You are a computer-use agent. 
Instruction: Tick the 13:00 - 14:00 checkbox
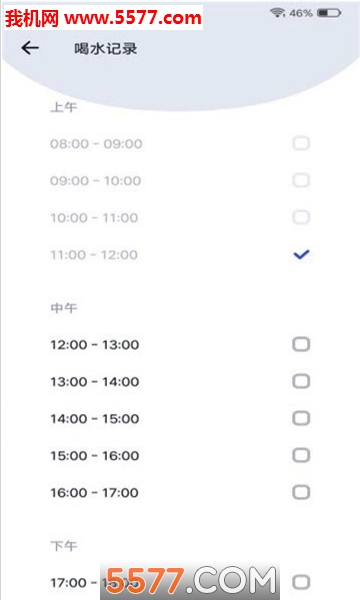(301, 382)
